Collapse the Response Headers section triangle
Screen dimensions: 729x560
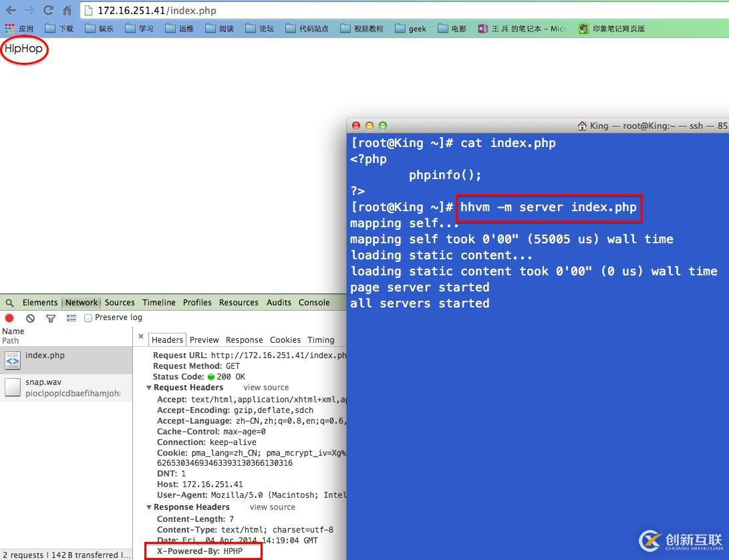tap(149, 507)
